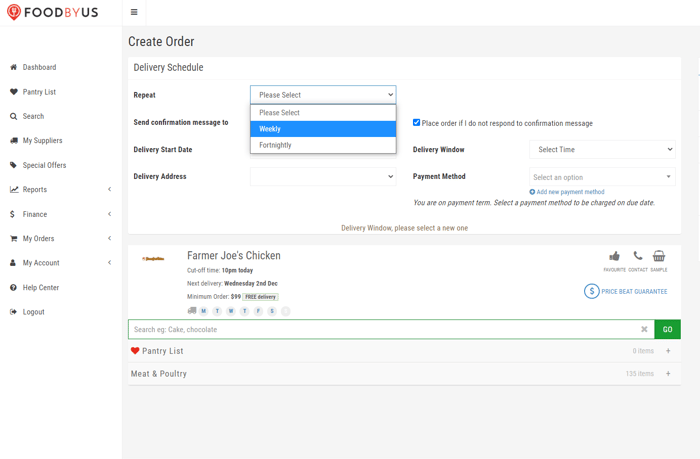The width and height of the screenshot is (700, 459).
Task: Open the Delivery Address dropdown
Action: (x=323, y=176)
